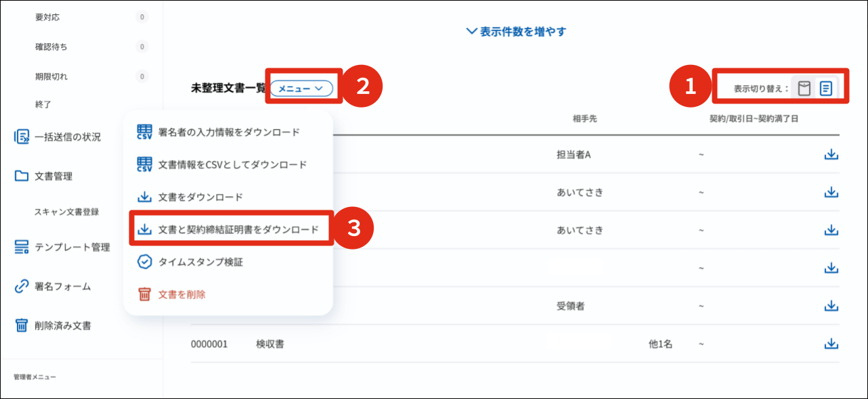Choose 文書をダウンロード menu item

coord(200,197)
